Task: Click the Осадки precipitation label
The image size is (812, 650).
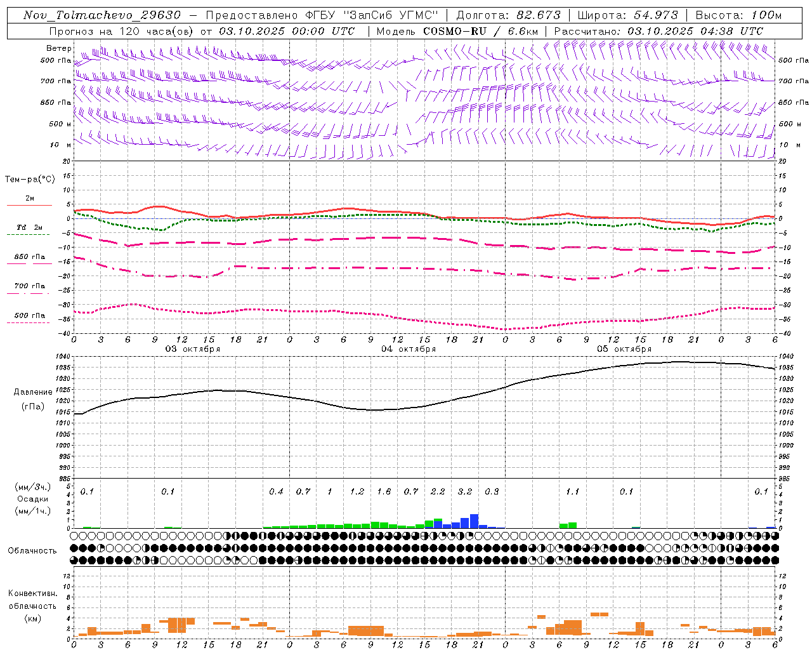Action: pos(32,499)
